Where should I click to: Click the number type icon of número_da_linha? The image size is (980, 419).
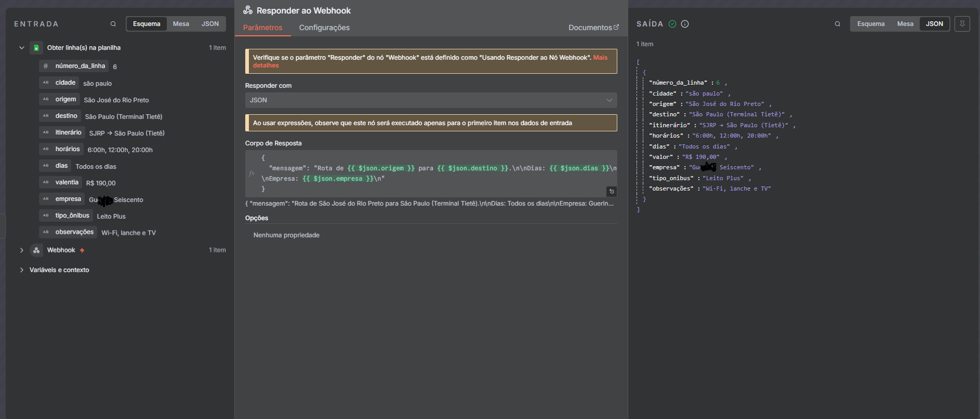point(46,66)
